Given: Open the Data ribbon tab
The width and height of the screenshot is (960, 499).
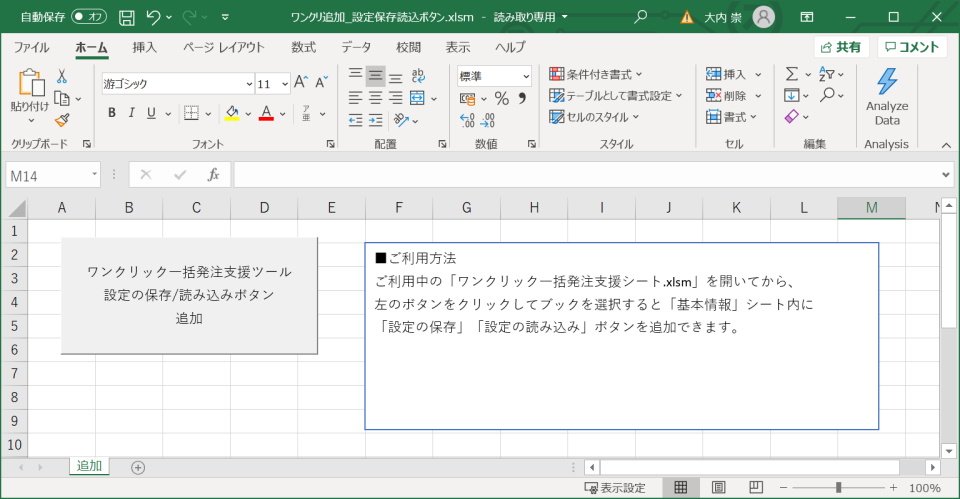Looking at the screenshot, I should (356, 47).
